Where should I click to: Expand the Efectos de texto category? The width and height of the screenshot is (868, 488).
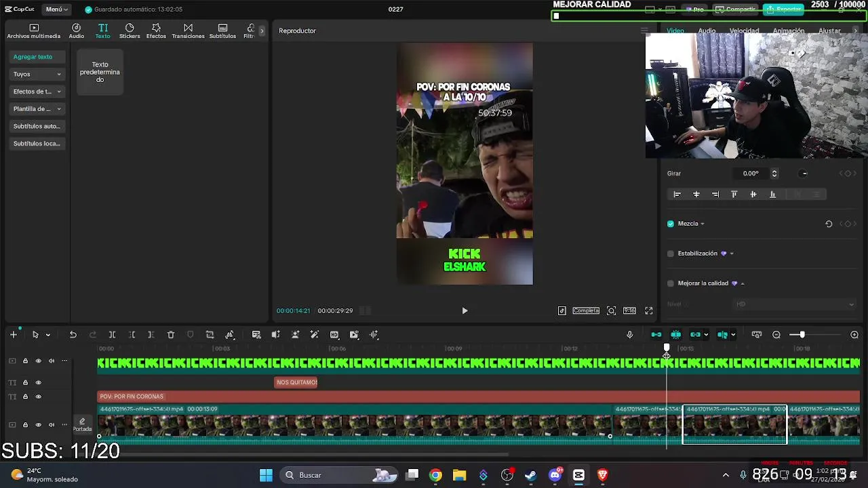tap(37, 91)
